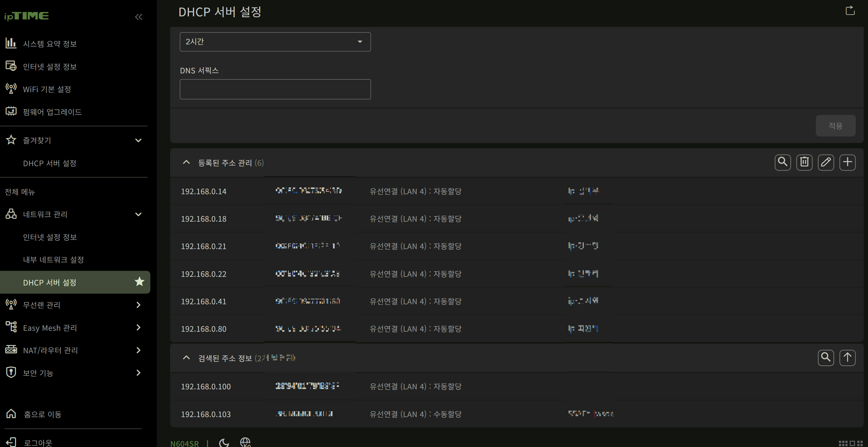Screen dimensions: 868x447
Task: Collapse the 등록된 주소 관리 section
Action: (186, 162)
